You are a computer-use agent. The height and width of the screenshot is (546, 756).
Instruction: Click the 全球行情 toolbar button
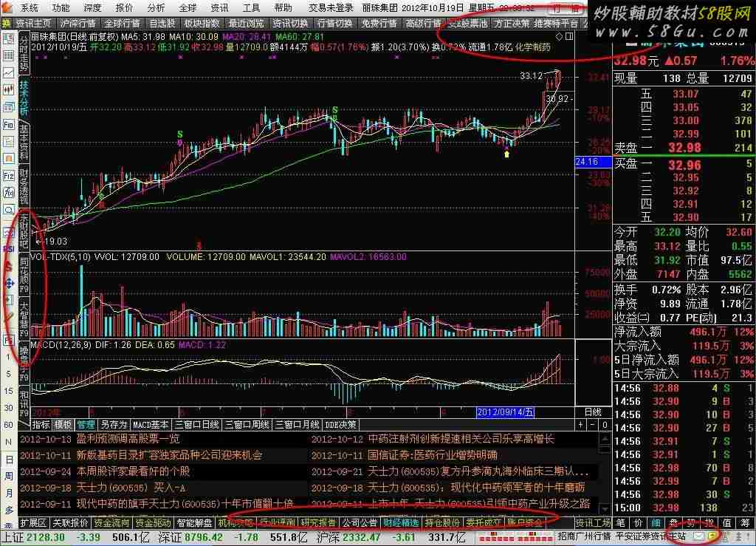click(122, 23)
